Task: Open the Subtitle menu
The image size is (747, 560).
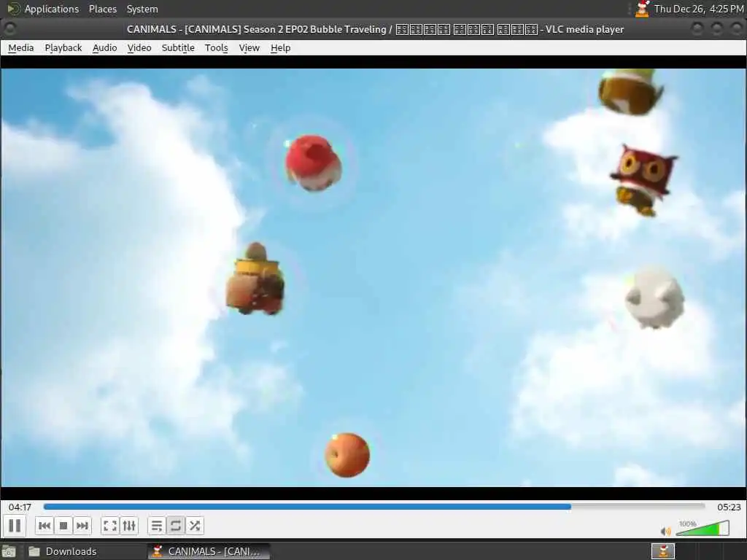Action: pos(178,47)
